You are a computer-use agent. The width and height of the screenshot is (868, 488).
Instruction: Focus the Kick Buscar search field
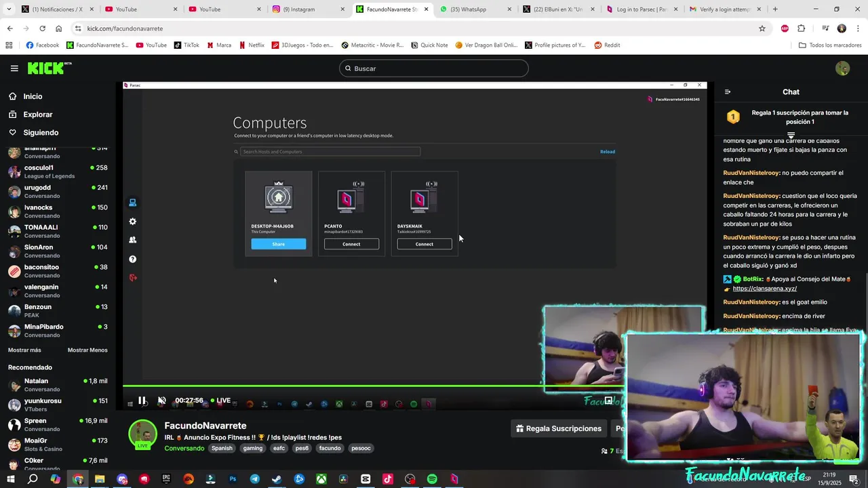coord(434,68)
